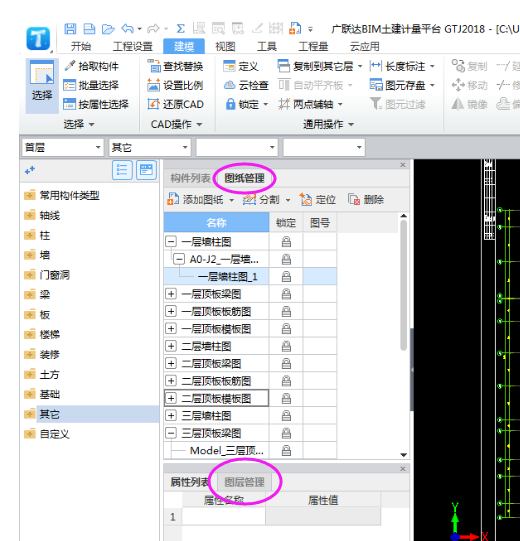520x541 pixels.
Task: Click 长度标注 tool
Action: click(x=398, y=66)
